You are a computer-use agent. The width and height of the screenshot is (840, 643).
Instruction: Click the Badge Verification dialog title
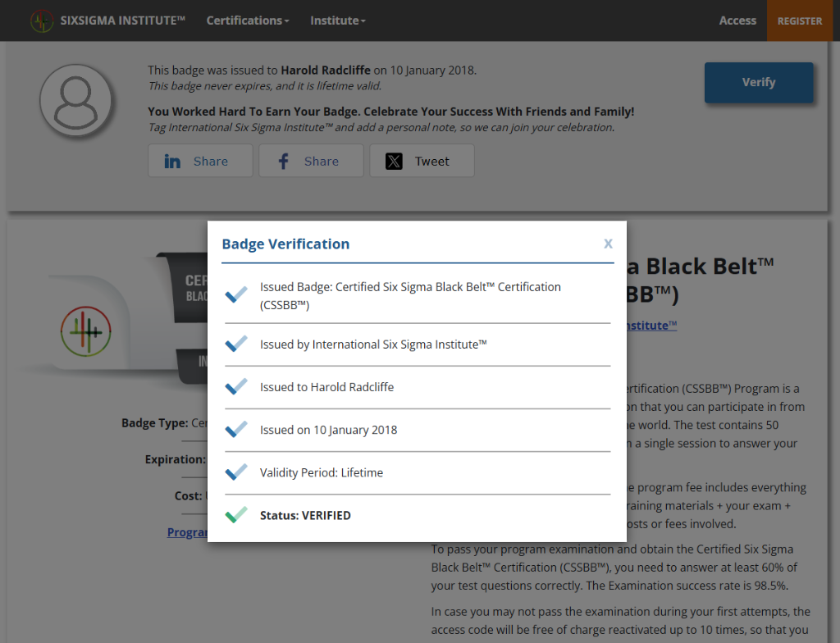(285, 244)
